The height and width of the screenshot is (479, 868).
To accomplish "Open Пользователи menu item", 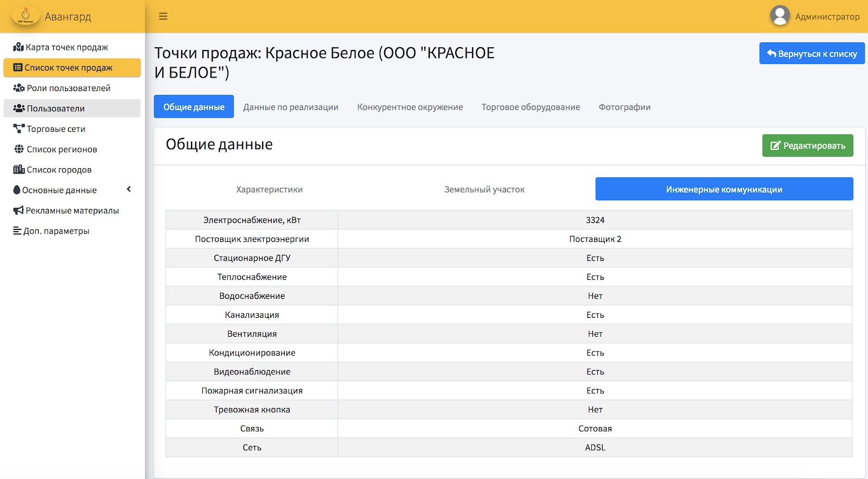I will (72, 108).
